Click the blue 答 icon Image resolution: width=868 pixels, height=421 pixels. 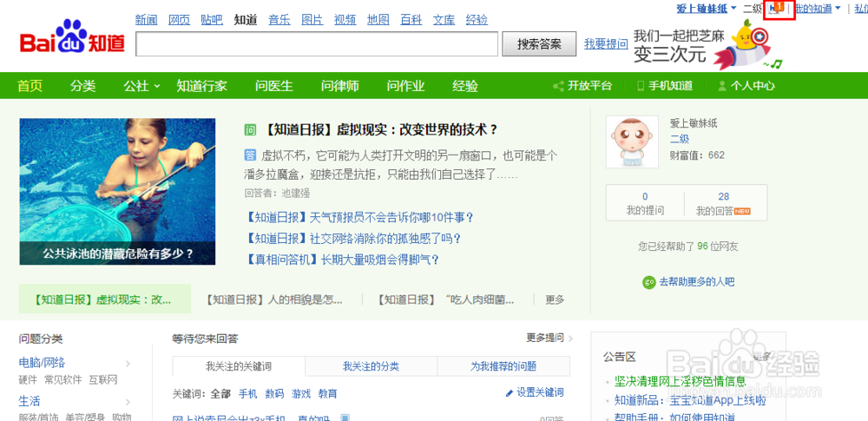[250, 154]
